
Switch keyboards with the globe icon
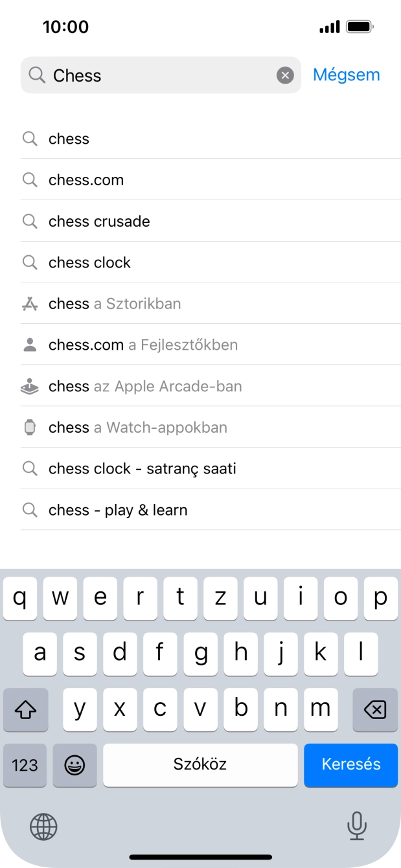[x=43, y=827]
